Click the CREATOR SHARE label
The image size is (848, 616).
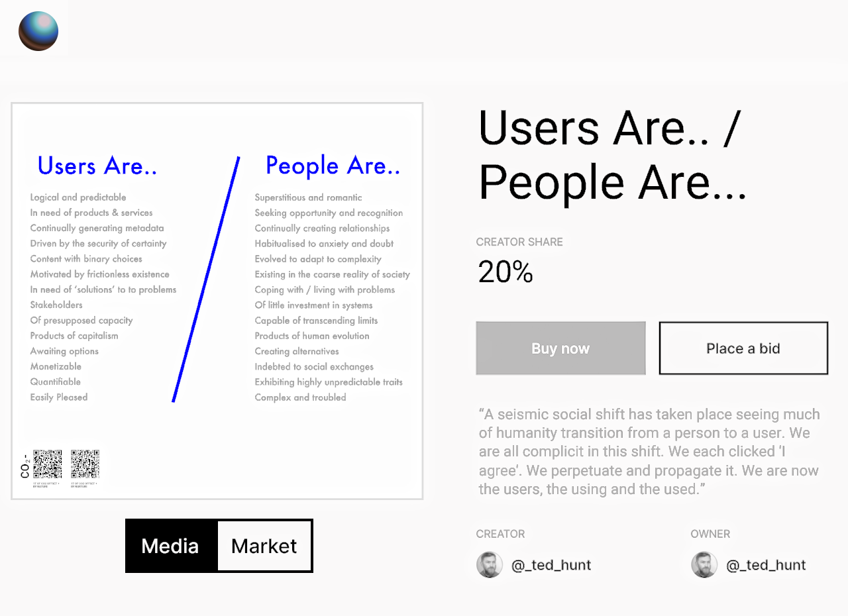[x=519, y=242]
